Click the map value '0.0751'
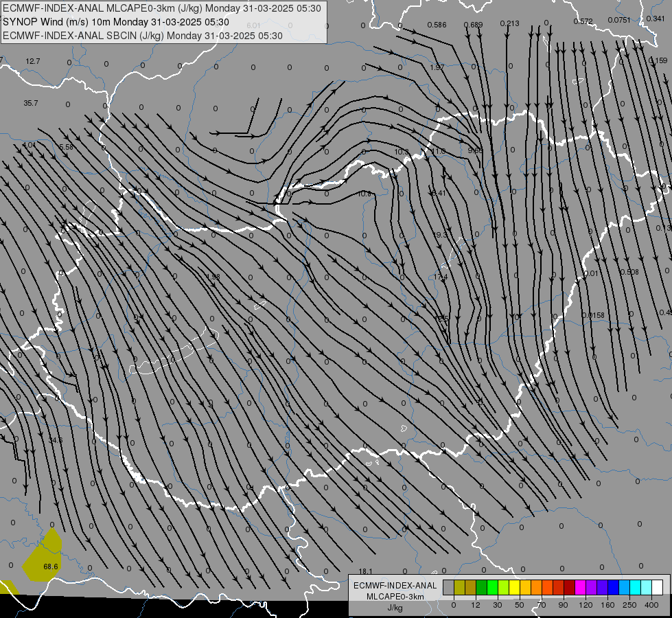Screen dimensions: 672x618 (619, 20)
